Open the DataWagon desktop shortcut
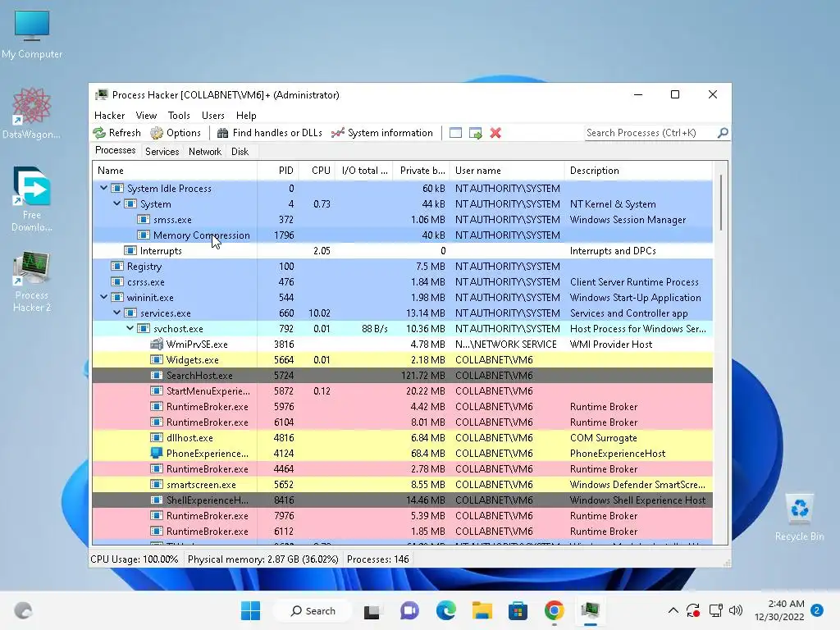 click(x=32, y=113)
